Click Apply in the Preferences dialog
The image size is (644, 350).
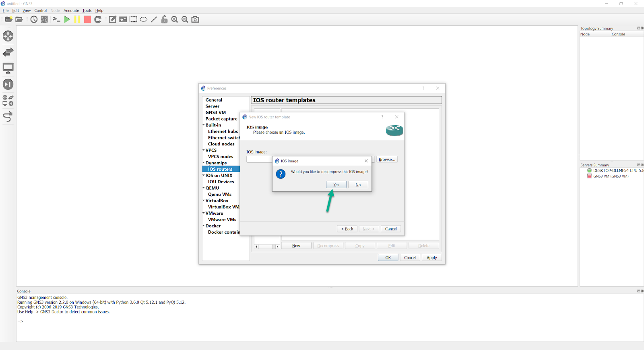click(432, 257)
